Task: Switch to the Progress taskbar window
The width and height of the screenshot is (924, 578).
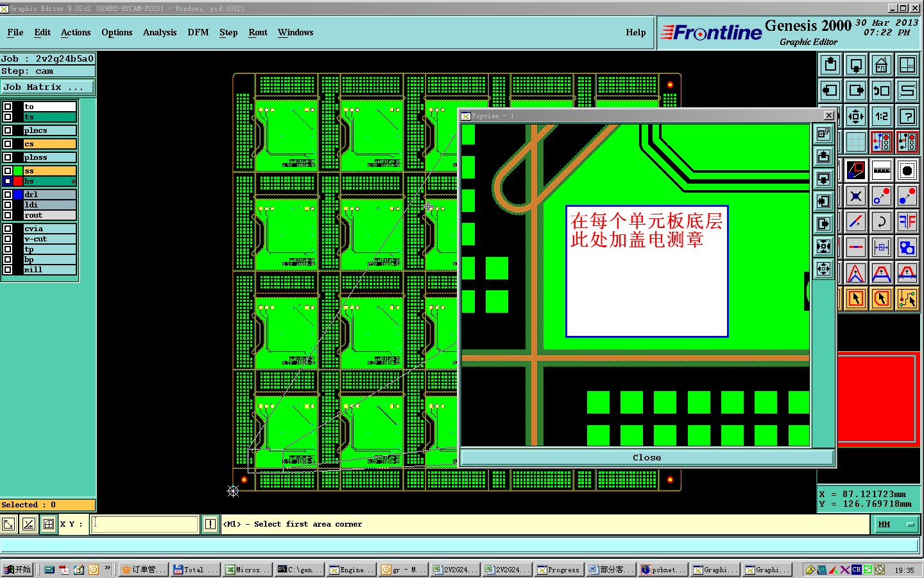Action: click(559, 570)
